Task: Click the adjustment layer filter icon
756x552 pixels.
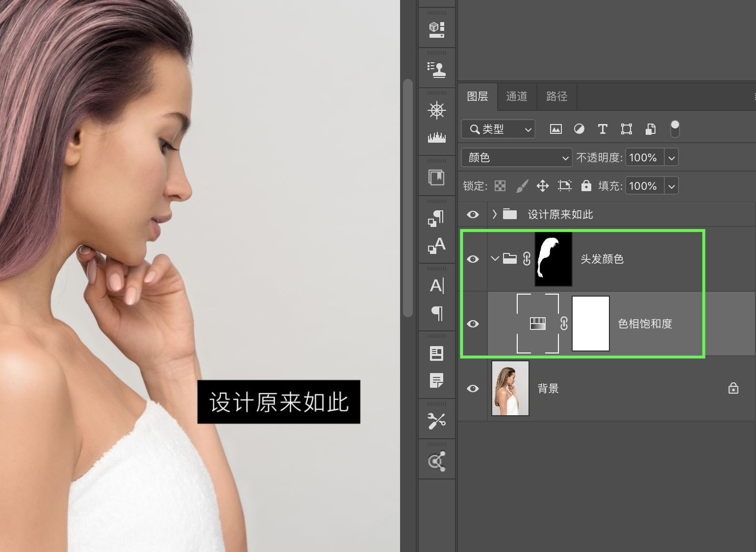Action: click(x=579, y=129)
